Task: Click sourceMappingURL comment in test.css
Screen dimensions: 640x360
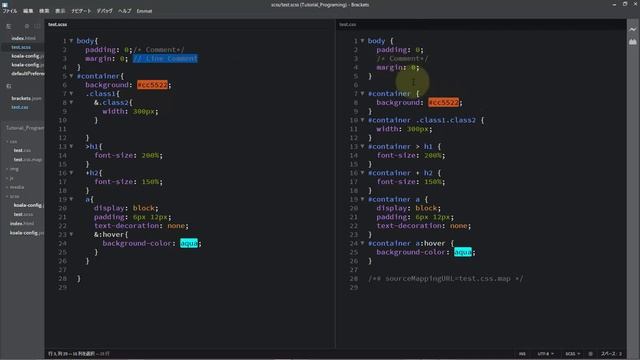Action: tap(445, 279)
